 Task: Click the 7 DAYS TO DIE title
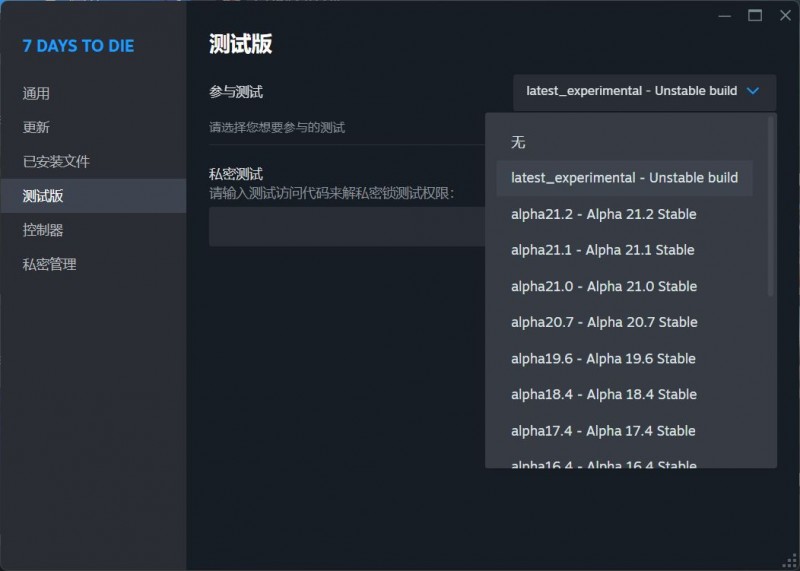78,46
